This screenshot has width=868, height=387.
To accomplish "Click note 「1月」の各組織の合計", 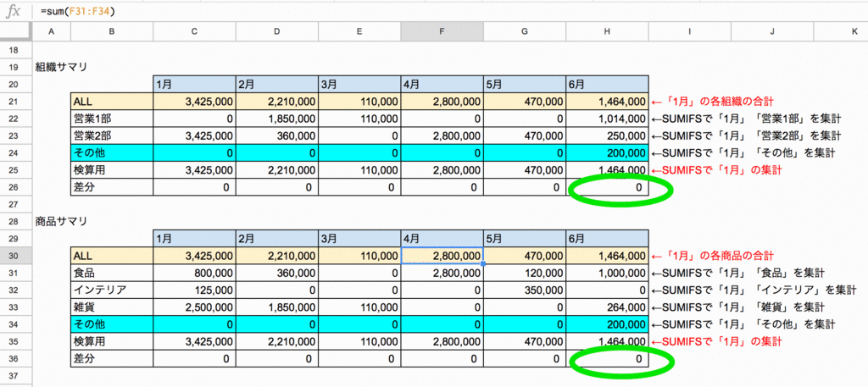I will click(714, 102).
